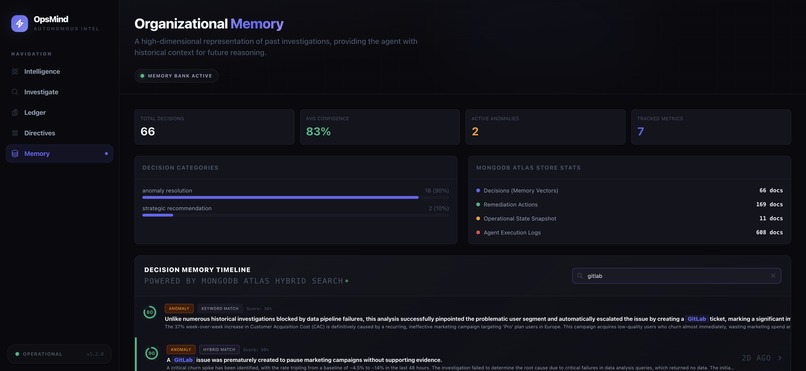Navigate to Ledger
The image size is (806, 371).
tap(59, 113)
